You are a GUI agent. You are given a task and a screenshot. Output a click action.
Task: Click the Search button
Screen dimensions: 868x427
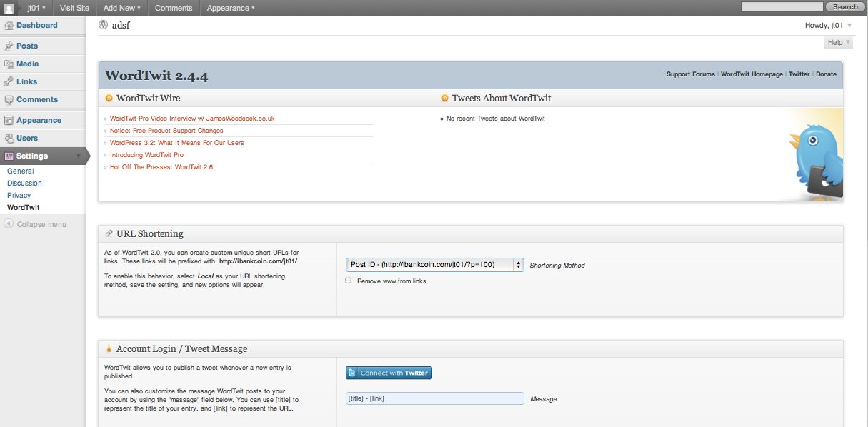(845, 7)
